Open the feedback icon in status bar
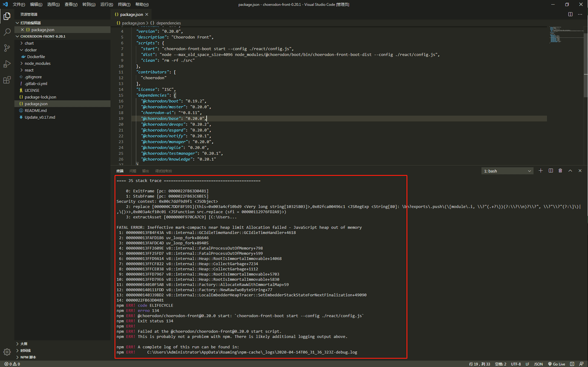588x367 pixels. click(582, 364)
